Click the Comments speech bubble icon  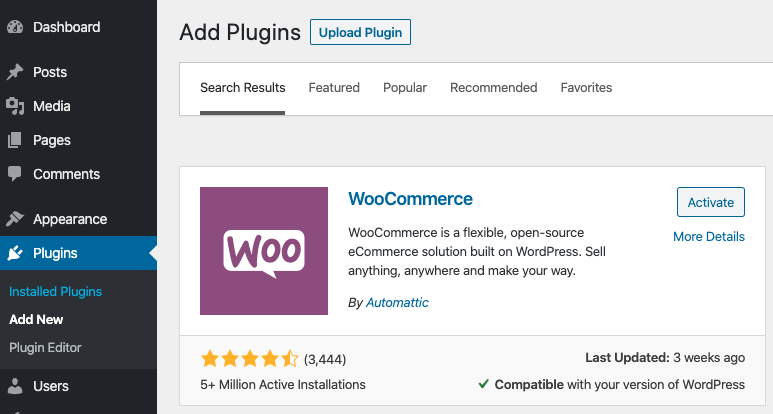click(x=15, y=174)
